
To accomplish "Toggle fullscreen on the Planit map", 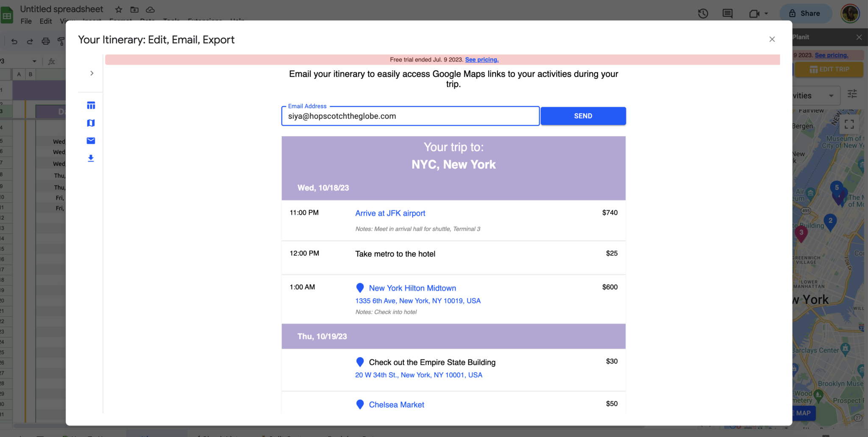I will point(849,124).
